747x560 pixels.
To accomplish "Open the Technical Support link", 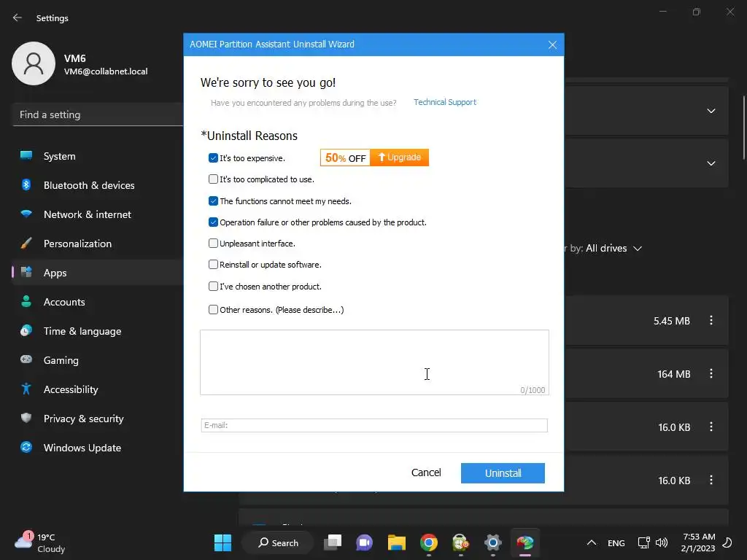I will click(444, 102).
